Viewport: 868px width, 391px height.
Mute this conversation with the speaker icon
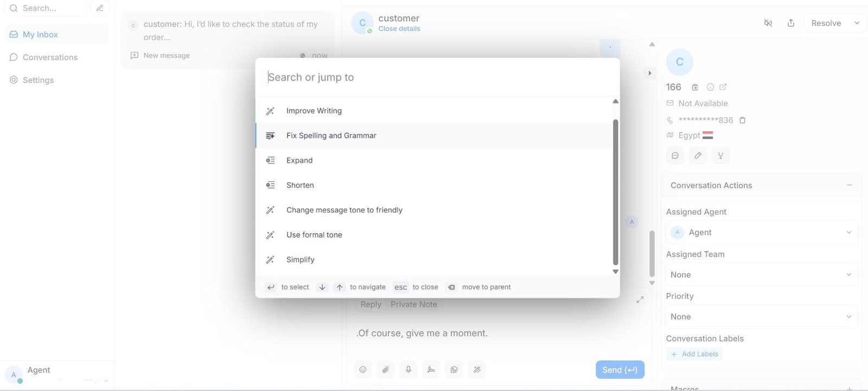[x=768, y=23]
